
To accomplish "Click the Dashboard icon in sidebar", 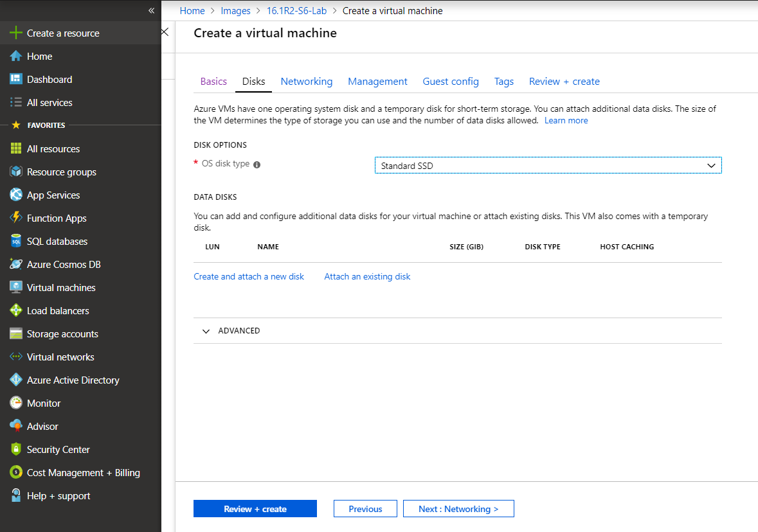I will click(16, 79).
